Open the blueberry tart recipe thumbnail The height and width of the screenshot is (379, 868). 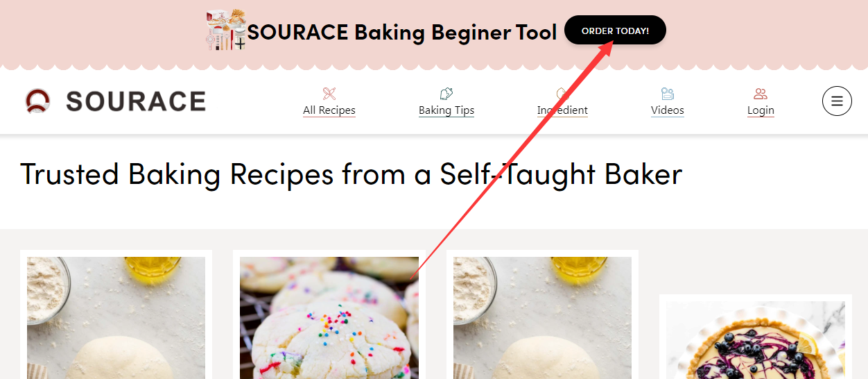pyautogui.click(x=756, y=340)
